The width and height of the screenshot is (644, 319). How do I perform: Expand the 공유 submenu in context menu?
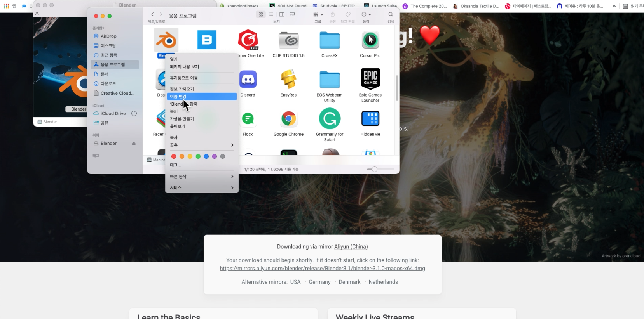[x=202, y=145]
